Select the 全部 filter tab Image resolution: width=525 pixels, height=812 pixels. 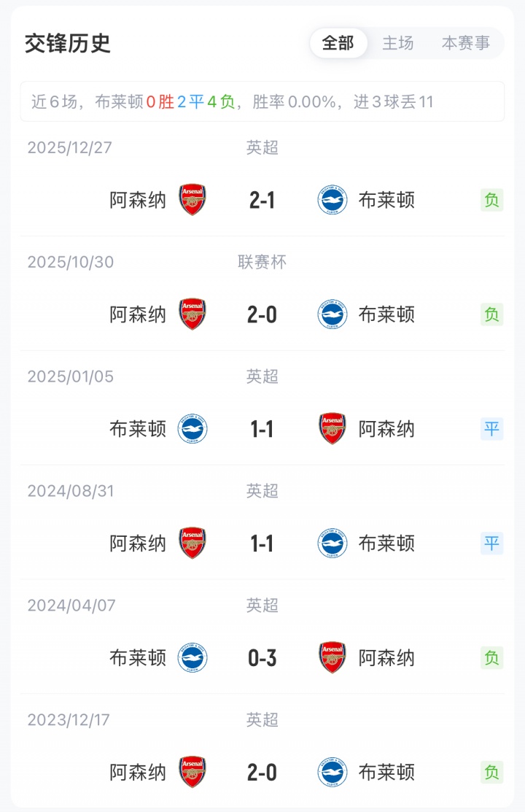pyautogui.click(x=338, y=43)
